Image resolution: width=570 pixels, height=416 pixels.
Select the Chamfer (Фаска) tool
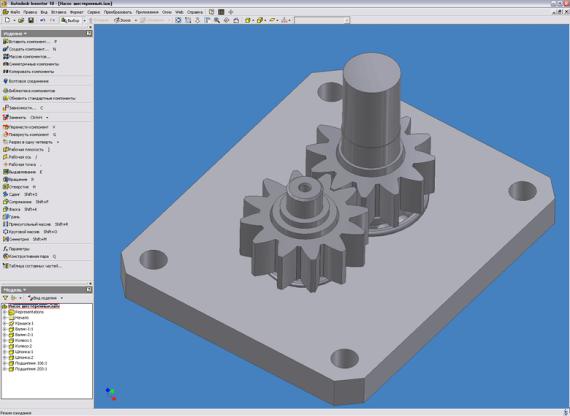(x=20, y=209)
